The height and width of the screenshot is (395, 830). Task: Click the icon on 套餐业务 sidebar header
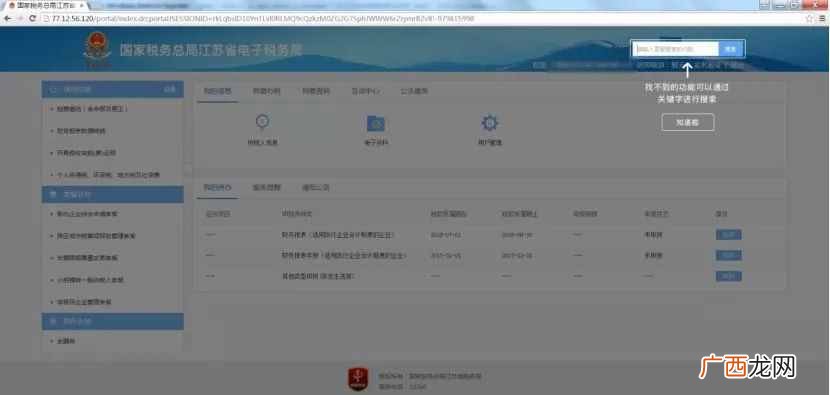tap(53, 194)
